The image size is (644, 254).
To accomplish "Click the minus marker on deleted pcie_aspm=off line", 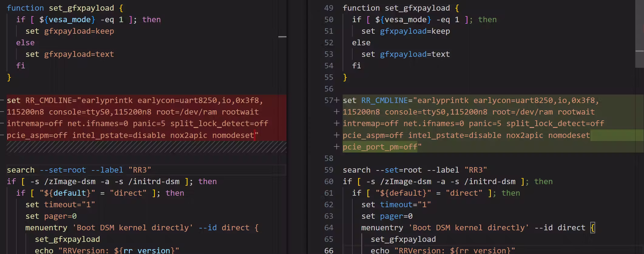I will coord(2,135).
